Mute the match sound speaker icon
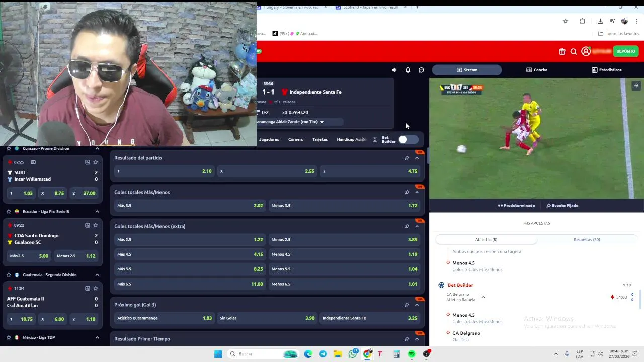This screenshot has height=362, width=644. point(394,70)
